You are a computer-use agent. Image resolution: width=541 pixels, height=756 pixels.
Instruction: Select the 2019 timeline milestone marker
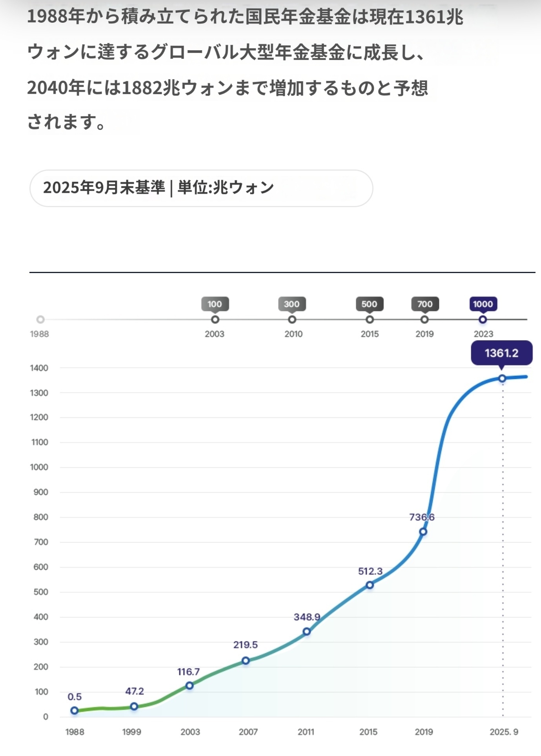424,320
